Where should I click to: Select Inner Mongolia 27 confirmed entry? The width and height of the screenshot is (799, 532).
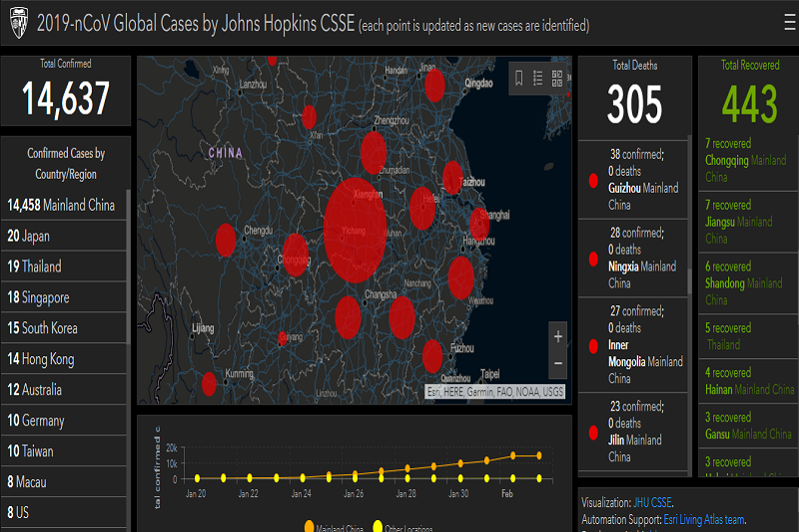[633, 345]
